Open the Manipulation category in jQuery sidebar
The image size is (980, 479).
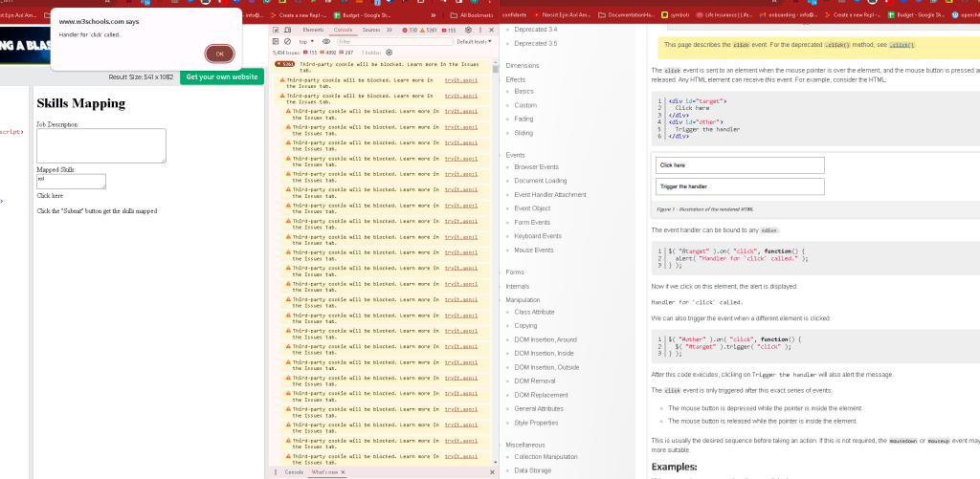point(523,300)
